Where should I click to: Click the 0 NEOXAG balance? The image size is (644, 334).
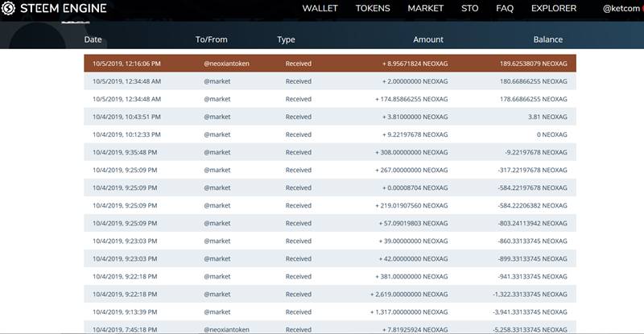coord(551,134)
